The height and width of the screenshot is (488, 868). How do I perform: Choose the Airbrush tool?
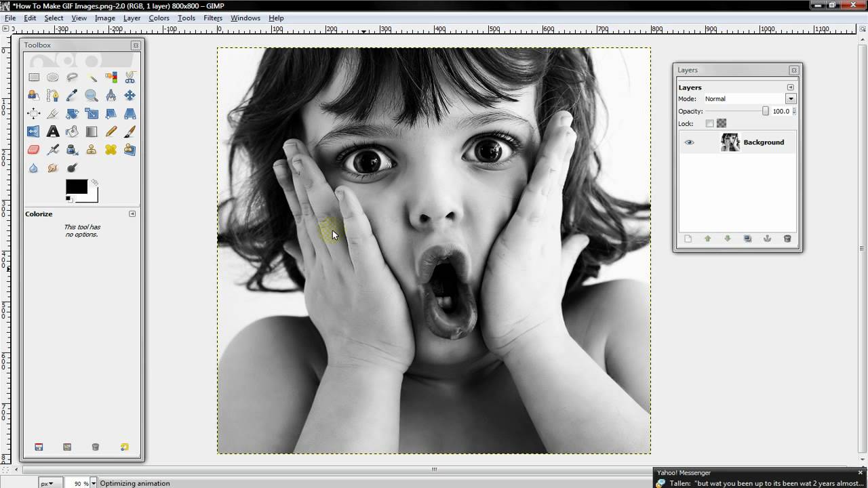click(52, 150)
